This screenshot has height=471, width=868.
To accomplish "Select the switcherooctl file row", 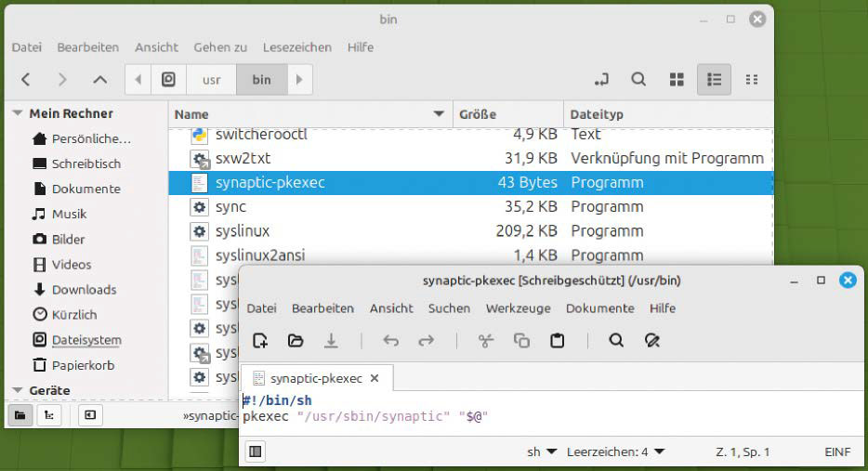I will [x=470, y=135].
